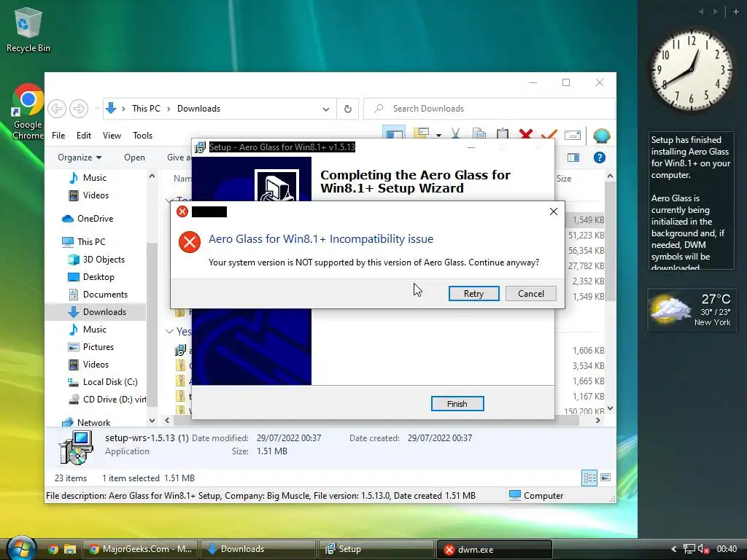Close the incompatibility issue dialog

(553, 211)
